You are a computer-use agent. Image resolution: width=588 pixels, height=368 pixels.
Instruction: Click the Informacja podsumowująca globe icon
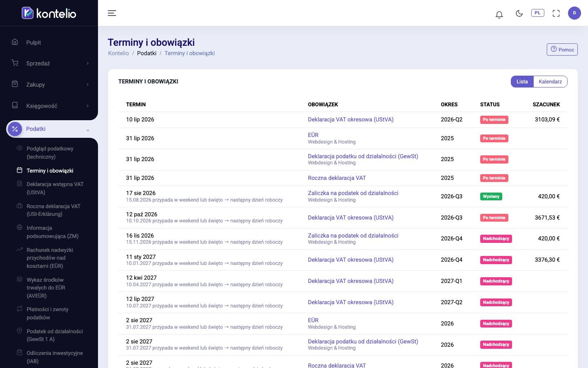click(19, 227)
